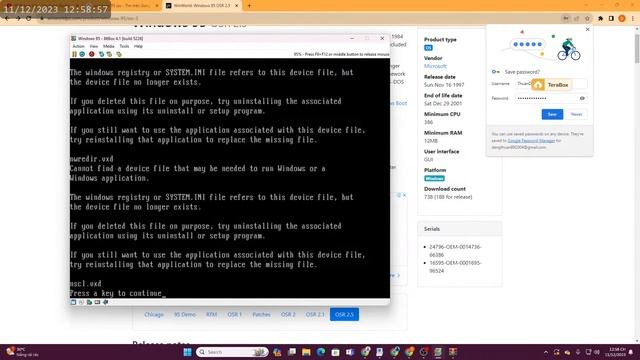Click the Windows platform badge
Screen dimensions: 640x360
[x=434, y=178]
